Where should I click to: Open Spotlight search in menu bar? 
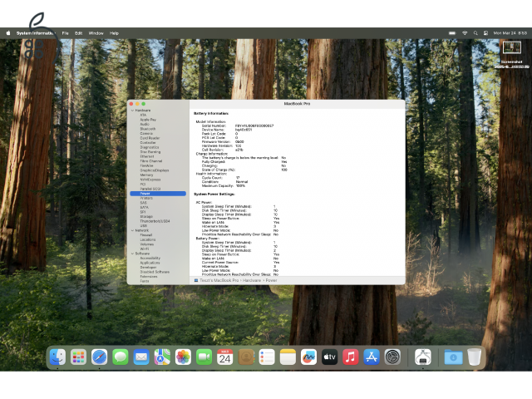click(x=475, y=33)
